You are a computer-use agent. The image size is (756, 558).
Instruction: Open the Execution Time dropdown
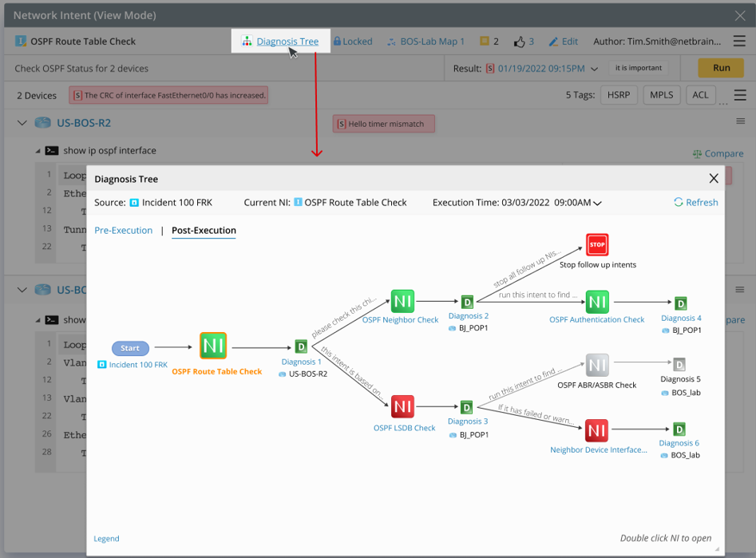597,204
